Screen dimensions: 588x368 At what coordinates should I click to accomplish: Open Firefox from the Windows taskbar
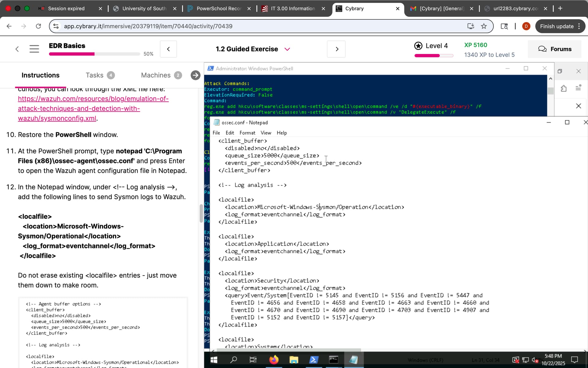(x=273, y=359)
